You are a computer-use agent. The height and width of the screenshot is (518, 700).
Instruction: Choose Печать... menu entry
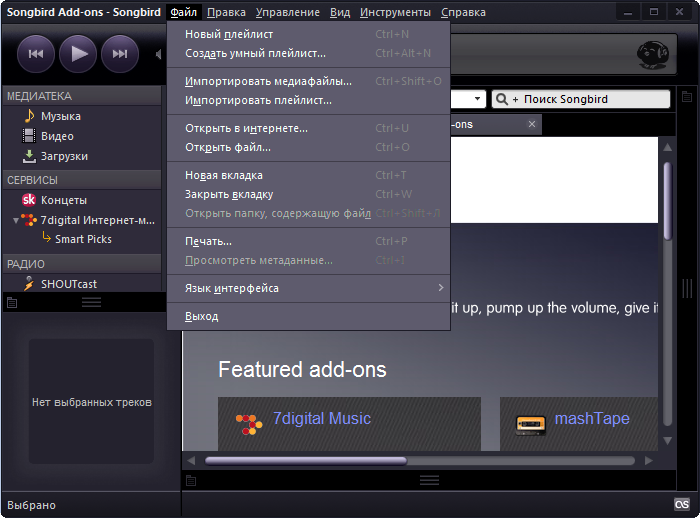(308, 241)
